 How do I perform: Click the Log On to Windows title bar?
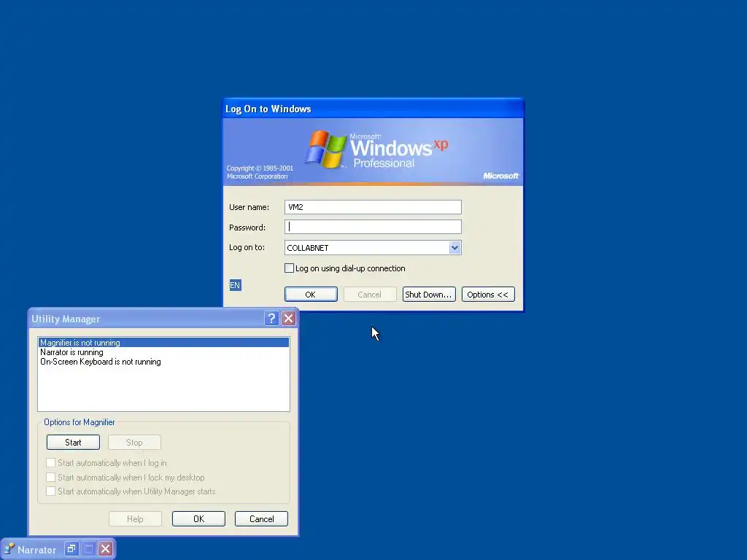[x=373, y=109]
